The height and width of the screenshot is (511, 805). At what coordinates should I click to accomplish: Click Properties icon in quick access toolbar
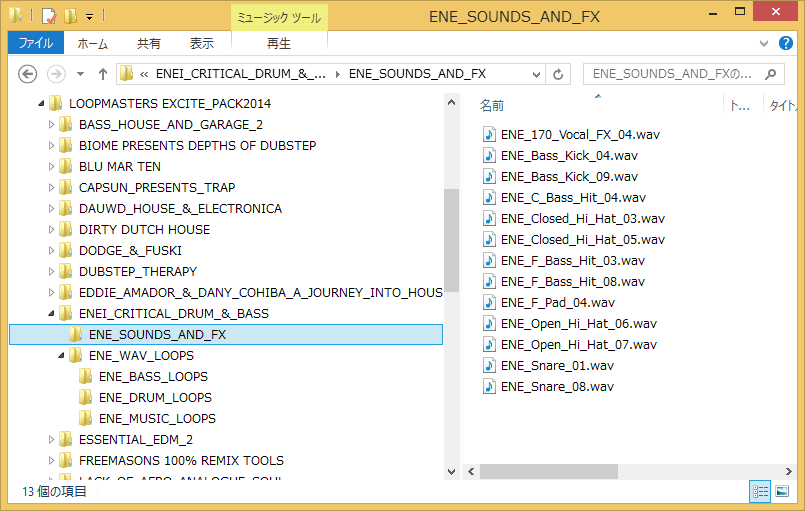48,16
